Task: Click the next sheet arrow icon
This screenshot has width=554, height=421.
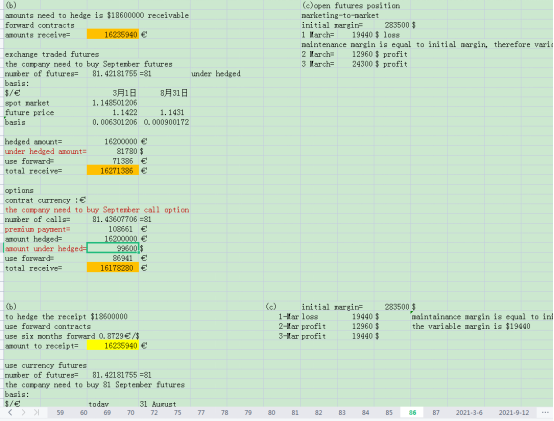Action: pyautogui.click(x=23, y=412)
